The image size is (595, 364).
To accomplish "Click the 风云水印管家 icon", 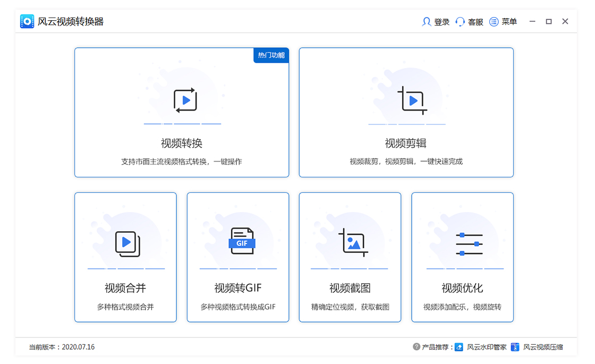I will [x=459, y=347].
